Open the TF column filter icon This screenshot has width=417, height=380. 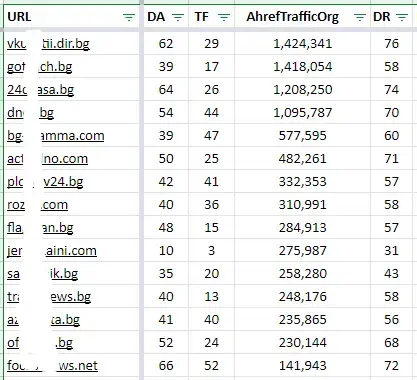click(224, 17)
